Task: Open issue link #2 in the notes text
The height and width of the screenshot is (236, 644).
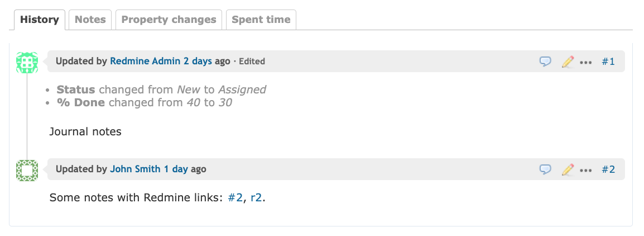Action: click(x=235, y=197)
